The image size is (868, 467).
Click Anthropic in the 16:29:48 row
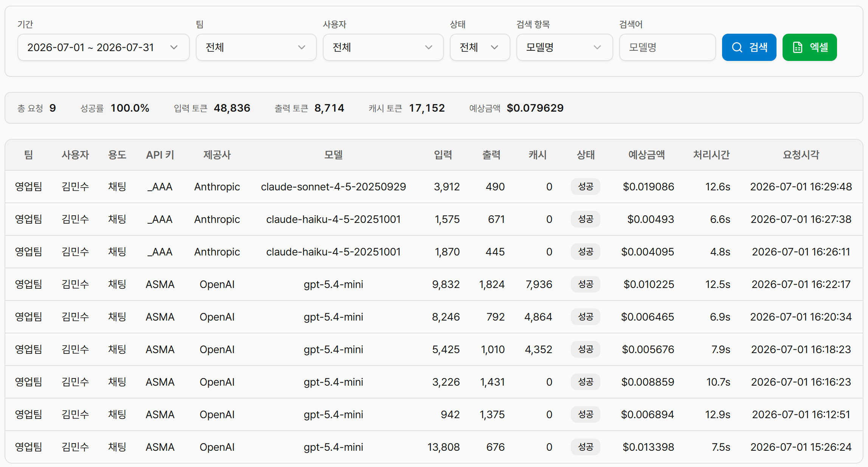(x=217, y=187)
